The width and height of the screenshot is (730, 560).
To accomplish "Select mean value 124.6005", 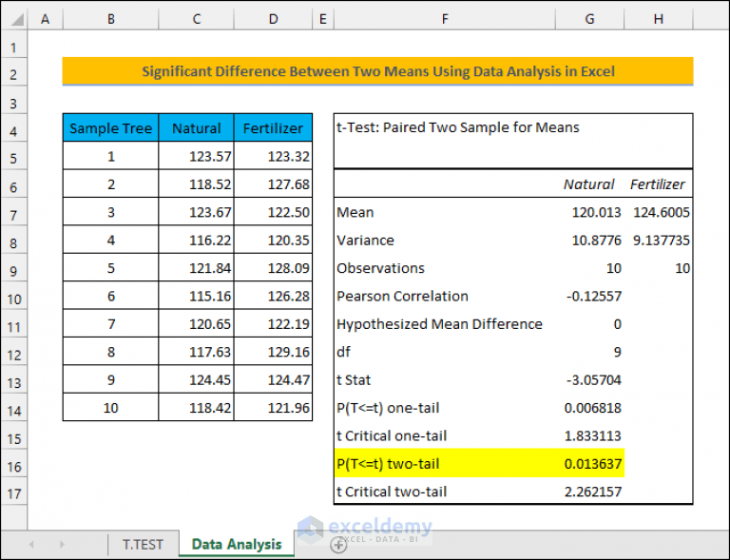I will coord(659,212).
